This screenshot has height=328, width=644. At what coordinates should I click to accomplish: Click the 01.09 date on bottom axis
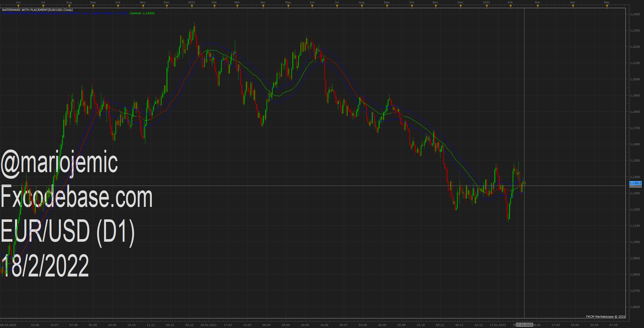point(93,325)
